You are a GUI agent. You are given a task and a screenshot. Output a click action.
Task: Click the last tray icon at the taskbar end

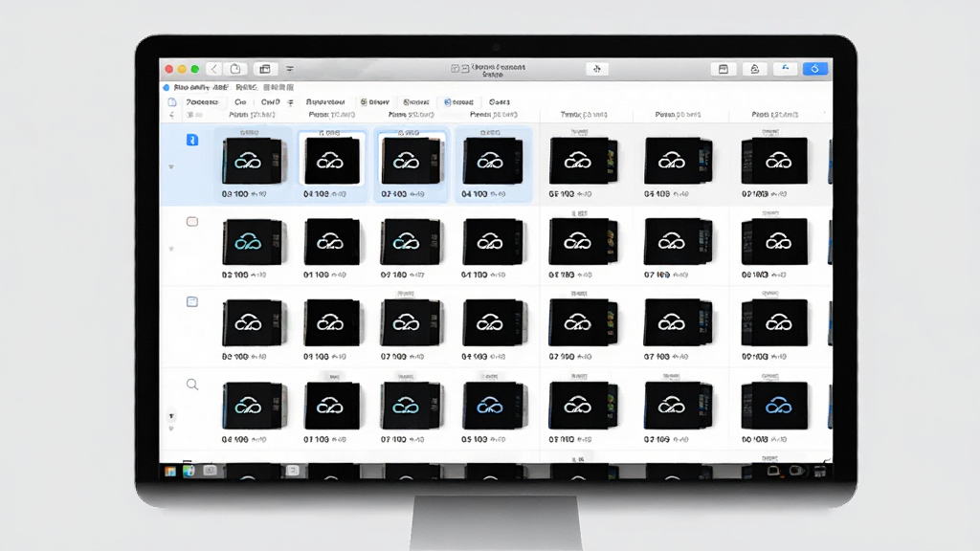(819, 472)
